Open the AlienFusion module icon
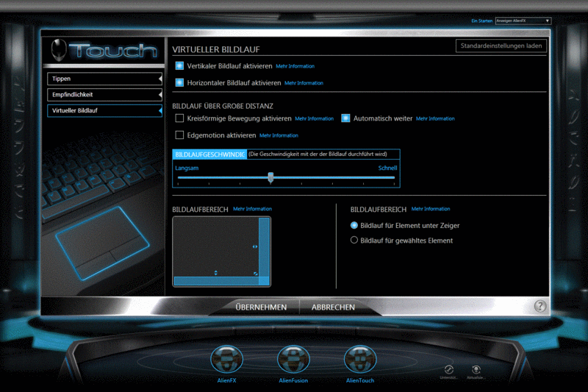588x392 pixels. click(x=293, y=360)
